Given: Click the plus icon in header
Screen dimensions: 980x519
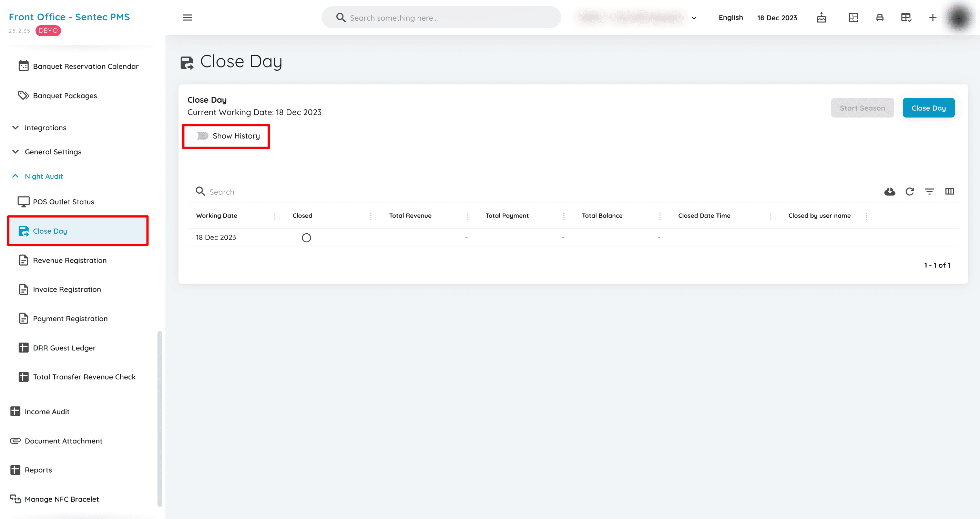Looking at the screenshot, I should 932,18.
